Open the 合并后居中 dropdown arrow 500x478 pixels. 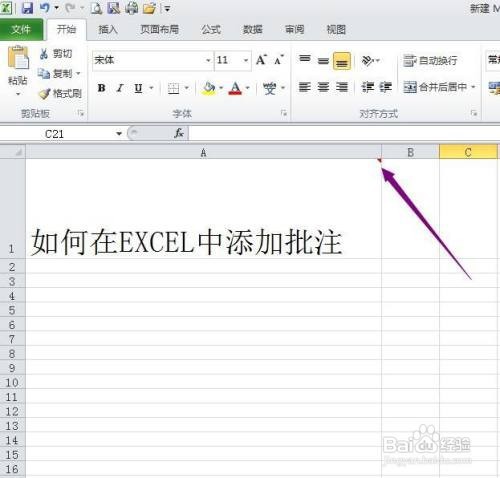(x=473, y=87)
